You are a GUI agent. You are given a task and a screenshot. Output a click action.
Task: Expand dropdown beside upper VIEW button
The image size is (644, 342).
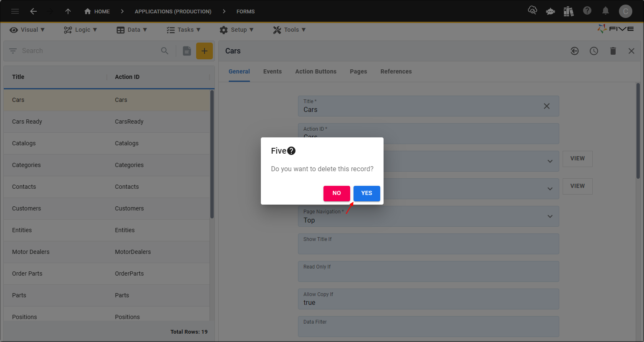(550, 161)
